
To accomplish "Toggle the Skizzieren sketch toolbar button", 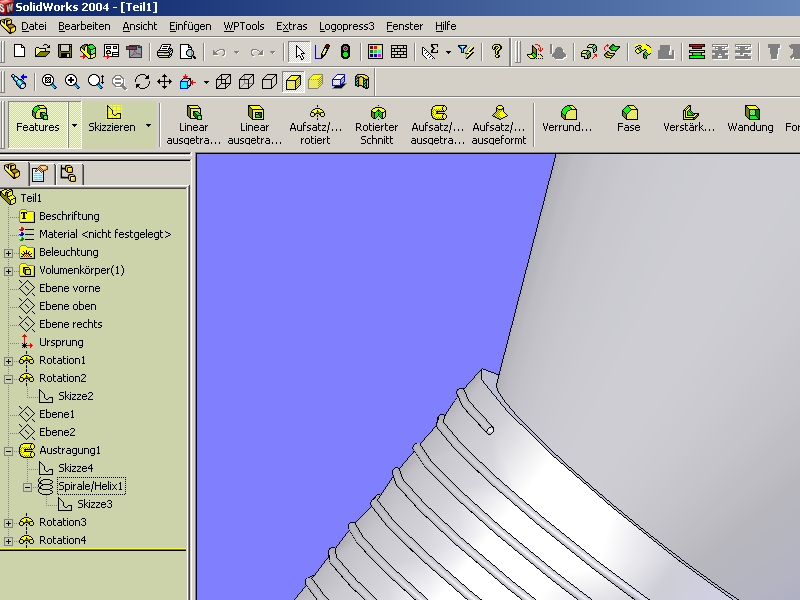I will tap(112, 119).
